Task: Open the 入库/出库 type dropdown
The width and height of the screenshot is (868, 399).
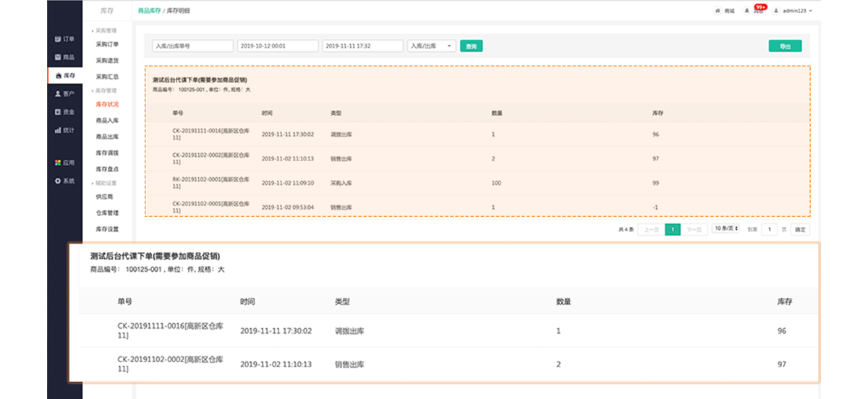Action: 431,46
